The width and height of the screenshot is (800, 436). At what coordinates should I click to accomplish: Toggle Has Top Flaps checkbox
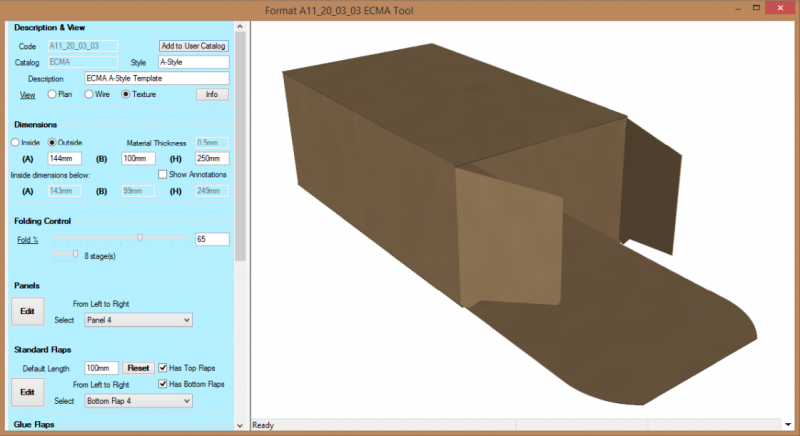pyautogui.click(x=163, y=368)
